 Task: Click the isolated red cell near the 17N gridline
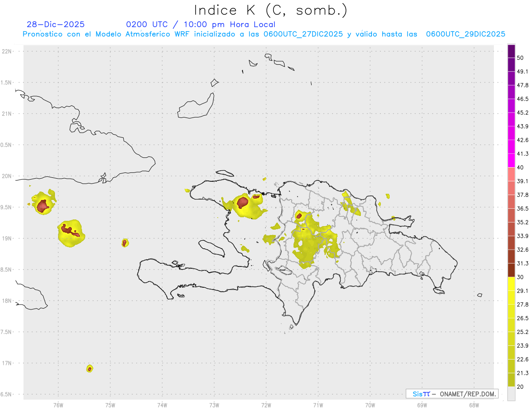[x=90, y=368]
